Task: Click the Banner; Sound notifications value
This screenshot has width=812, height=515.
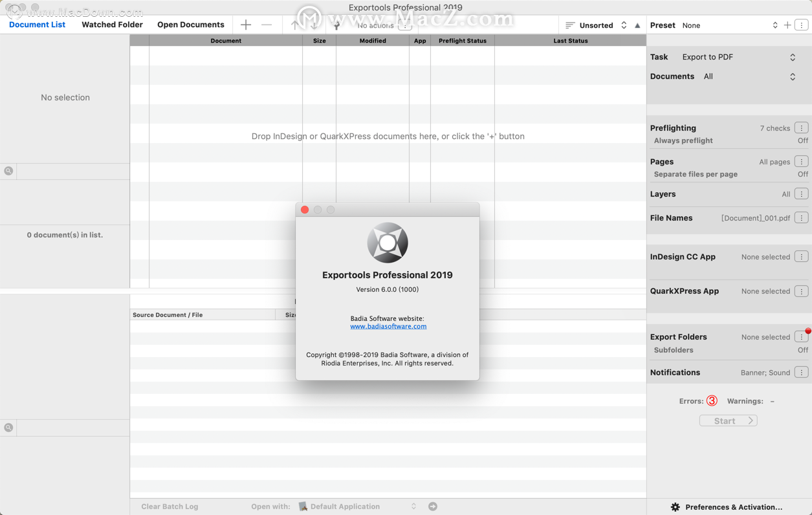Action: tap(765, 373)
